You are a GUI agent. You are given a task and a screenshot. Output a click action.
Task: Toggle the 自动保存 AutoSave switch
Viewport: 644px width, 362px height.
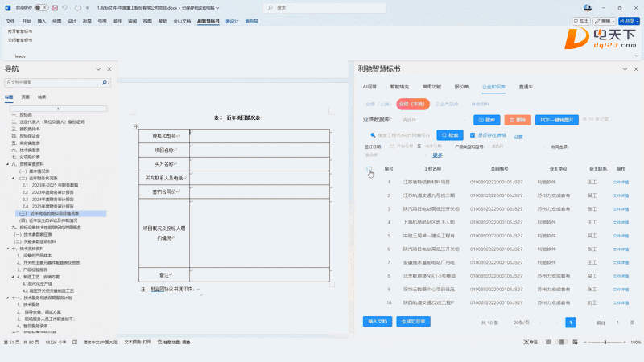pos(42,8)
